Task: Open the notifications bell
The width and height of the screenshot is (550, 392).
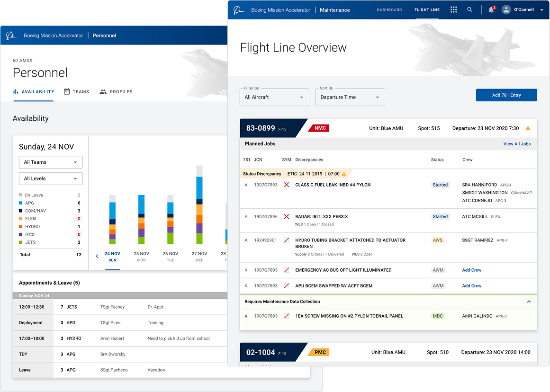Action: (491, 9)
